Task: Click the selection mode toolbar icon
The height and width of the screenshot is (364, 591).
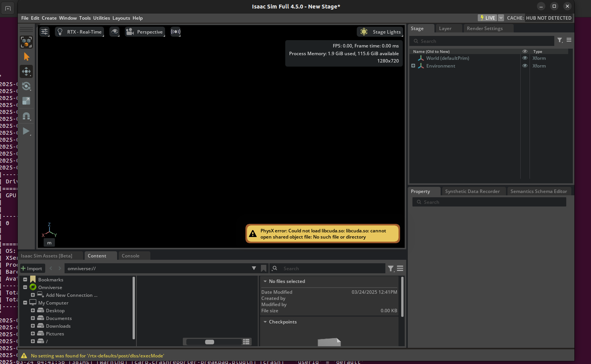Action: point(26,42)
